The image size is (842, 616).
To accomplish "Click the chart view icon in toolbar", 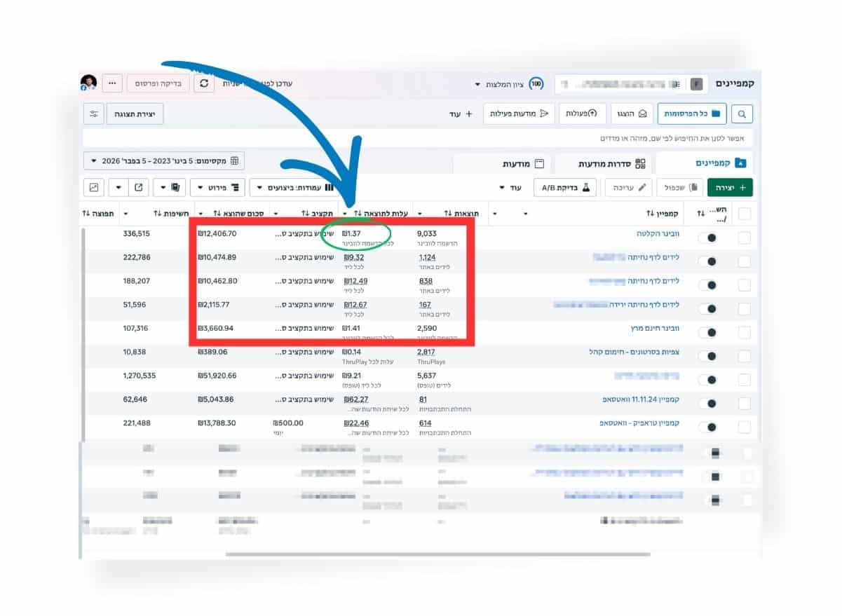I will click(x=94, y=188).
